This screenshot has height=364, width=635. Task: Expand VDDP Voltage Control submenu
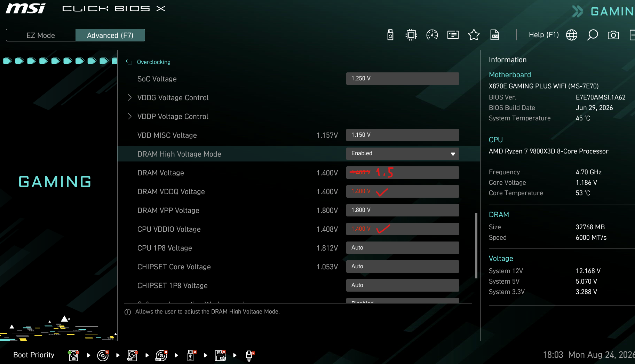173,117
